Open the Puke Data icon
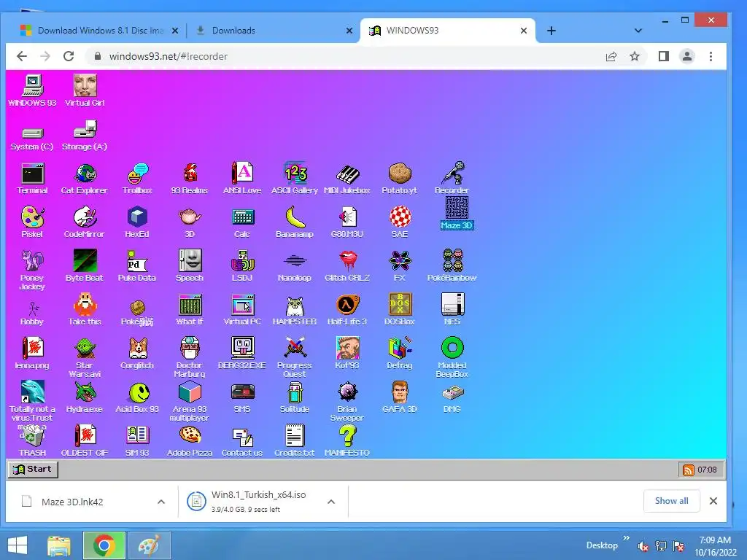 pos(137,265)
